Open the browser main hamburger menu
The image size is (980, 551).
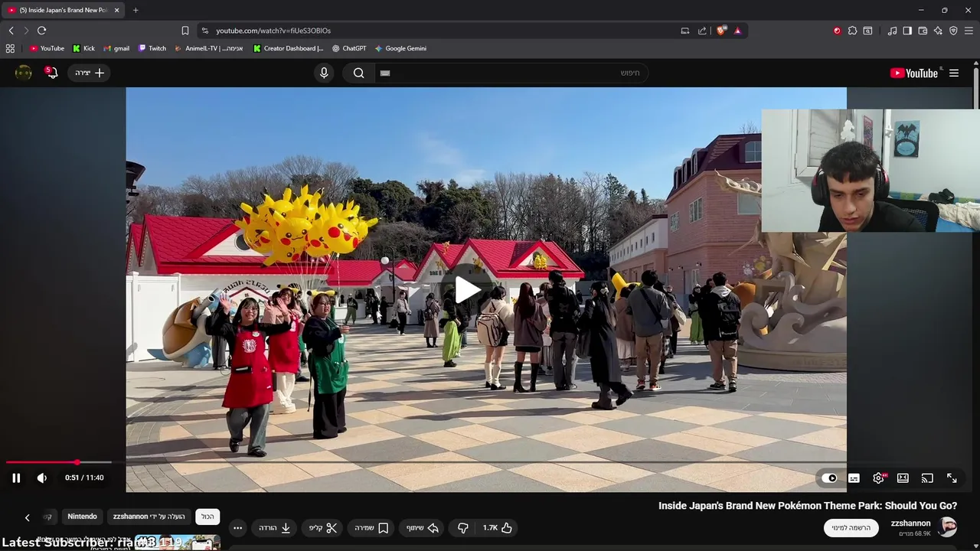[x=969, y=31]
